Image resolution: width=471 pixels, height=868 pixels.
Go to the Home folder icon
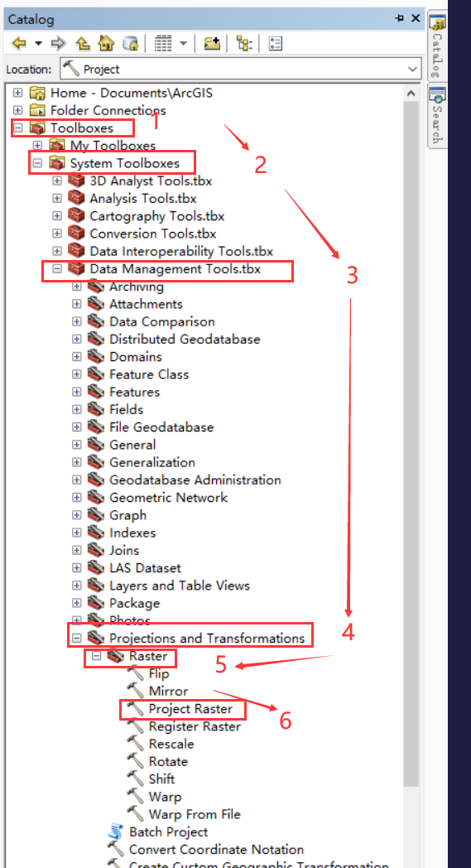pos(106,42)
